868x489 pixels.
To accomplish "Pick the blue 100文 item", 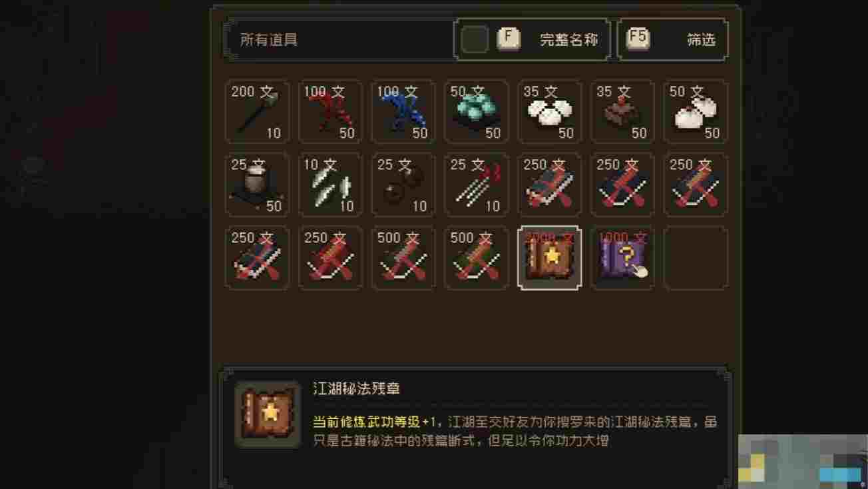I will click(403, 111).
